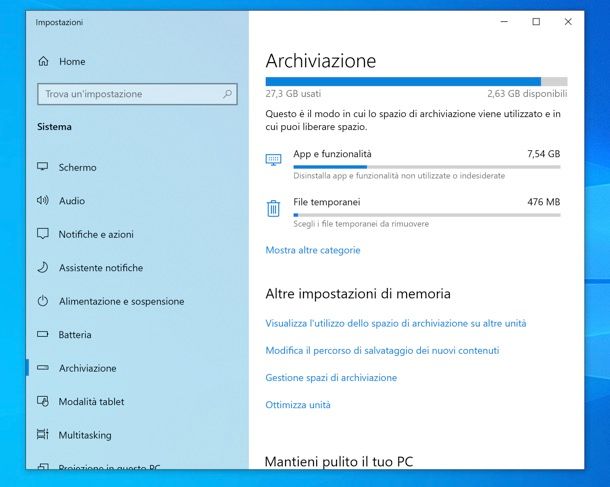Screen dimensions: 610x487
Task: Click the App e funzionalità usage bar
Action: [427, 167]
